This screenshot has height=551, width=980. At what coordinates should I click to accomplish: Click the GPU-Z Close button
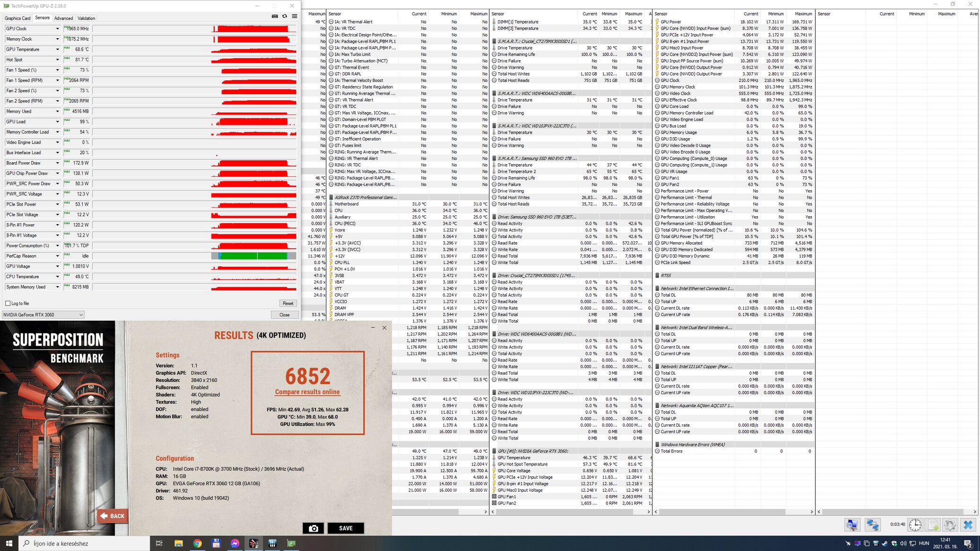(x=284, y=315)
